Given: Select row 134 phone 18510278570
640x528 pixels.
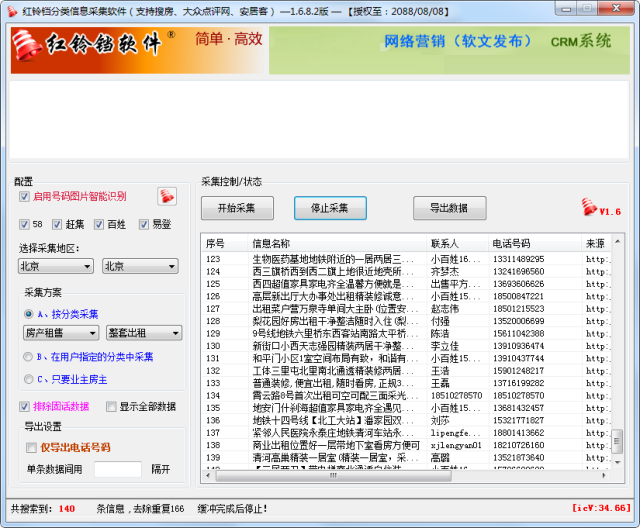Looking at the screenshot, I should pos(518,395).
